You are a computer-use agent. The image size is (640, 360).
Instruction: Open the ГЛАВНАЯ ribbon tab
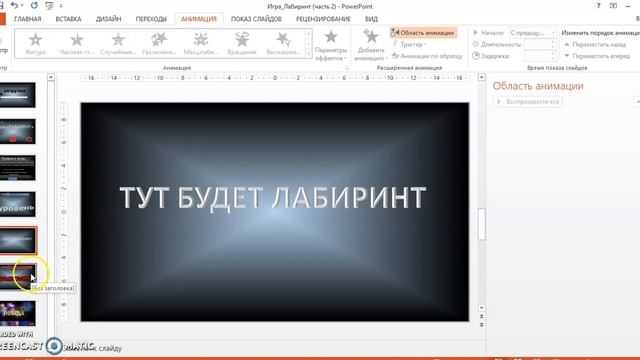27,19
